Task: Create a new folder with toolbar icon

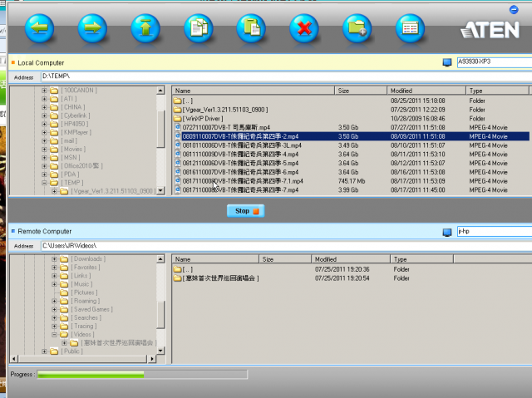Action: point(357,28)
